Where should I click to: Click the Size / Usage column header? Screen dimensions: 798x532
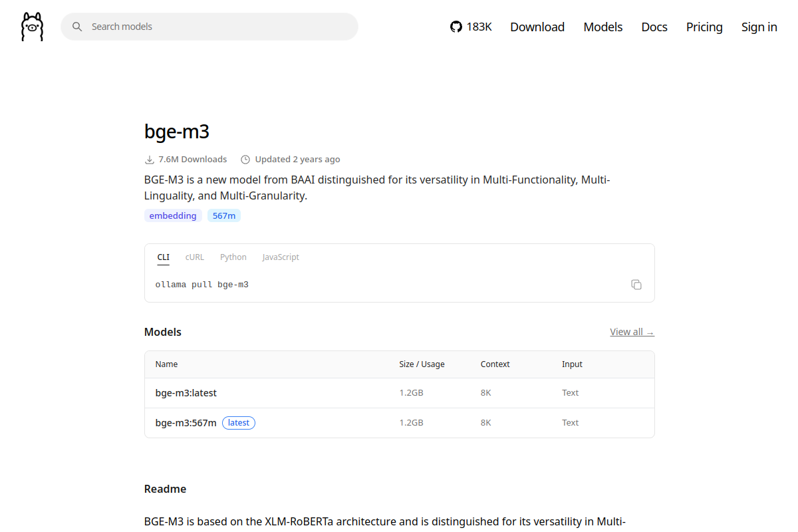tap(422, 364)
